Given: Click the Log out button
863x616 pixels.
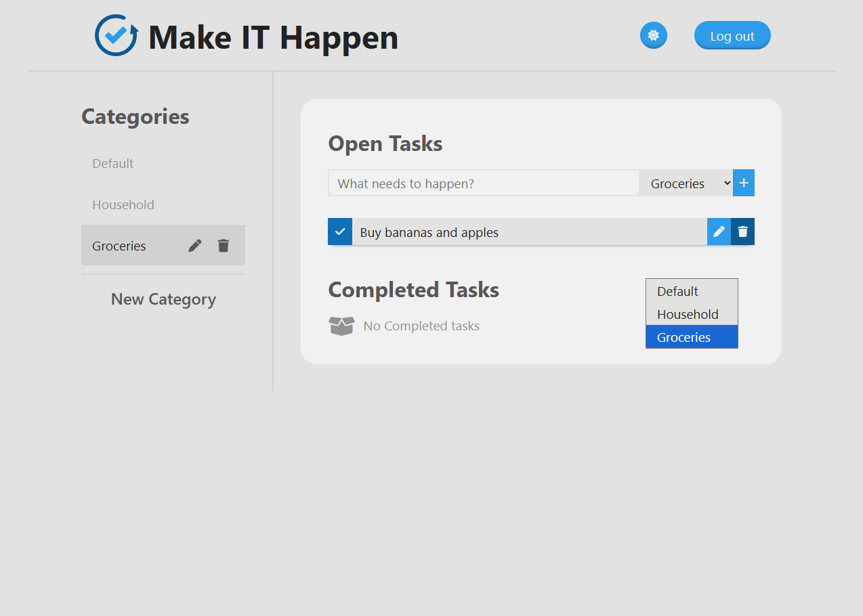Looking at the screenshot, I should 732,35.
